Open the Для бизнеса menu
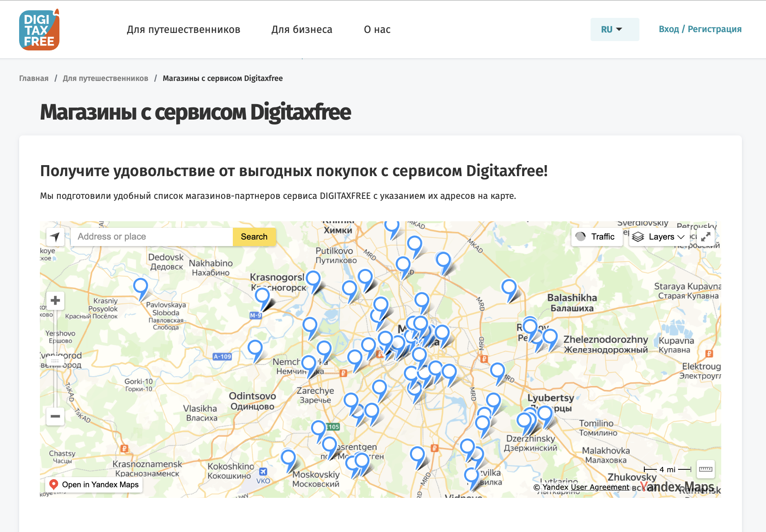The height and width of the screenshot is (532, 766). tap(302, 29)
